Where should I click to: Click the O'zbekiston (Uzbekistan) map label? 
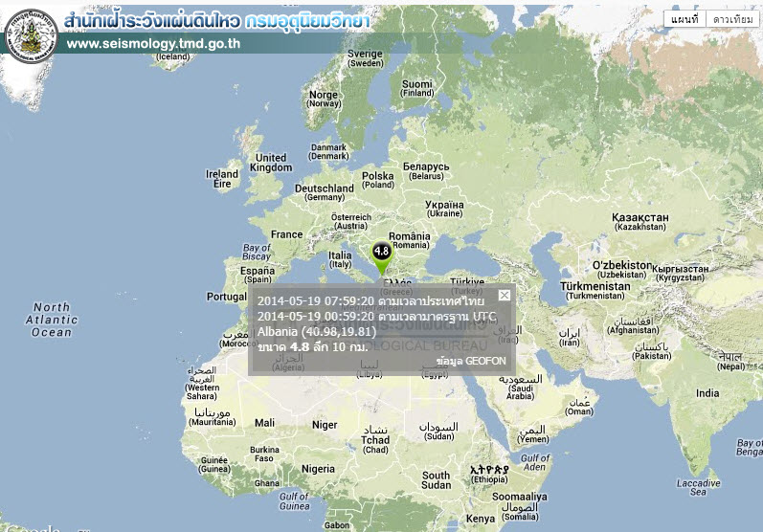[622, 270]
